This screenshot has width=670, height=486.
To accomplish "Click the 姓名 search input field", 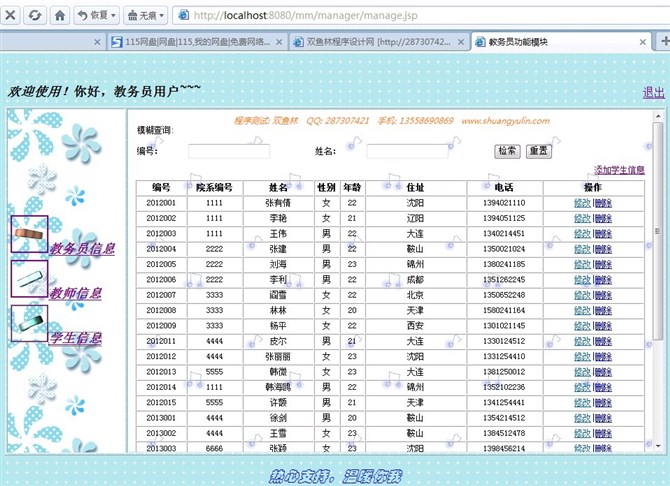I will [408, 151].
